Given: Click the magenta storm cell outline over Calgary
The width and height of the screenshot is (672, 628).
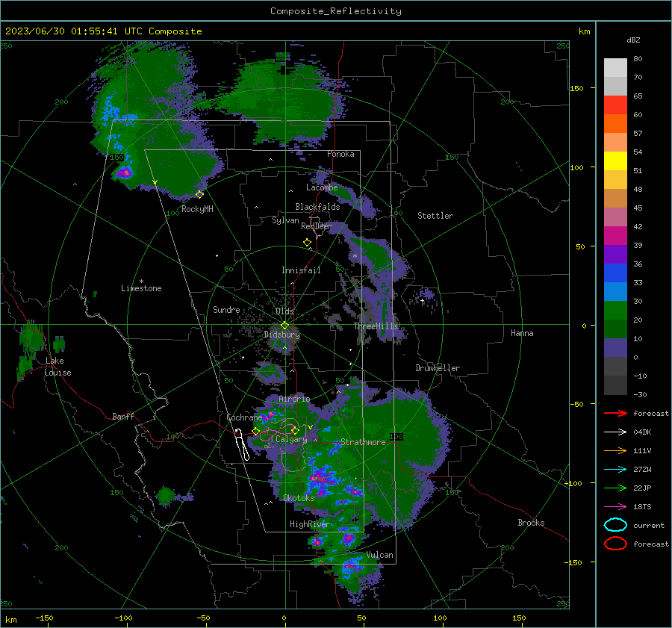Looking at the screenshot, I should (x=279, y=432).
